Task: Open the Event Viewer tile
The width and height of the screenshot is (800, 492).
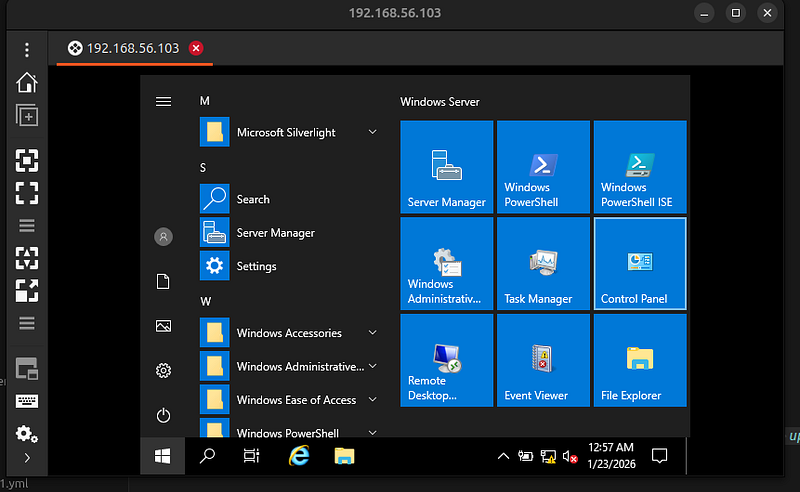Action: (x=543, y=360)
